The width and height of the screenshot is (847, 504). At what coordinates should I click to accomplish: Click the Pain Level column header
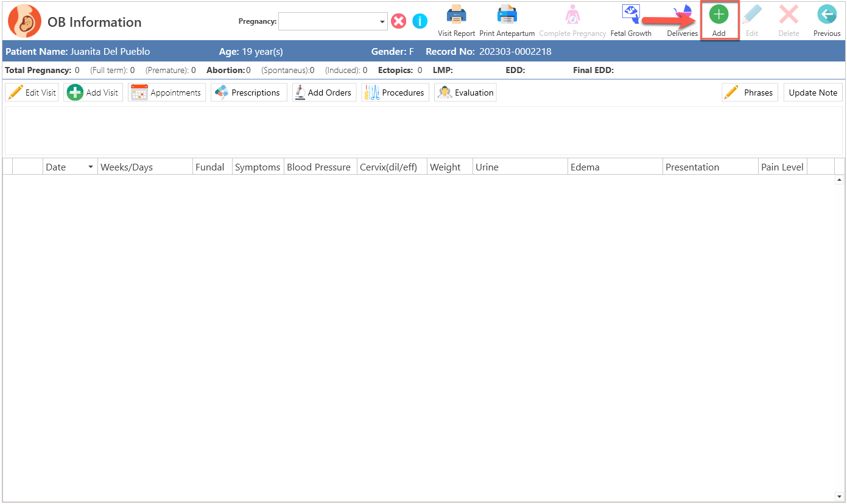(782, 167)
